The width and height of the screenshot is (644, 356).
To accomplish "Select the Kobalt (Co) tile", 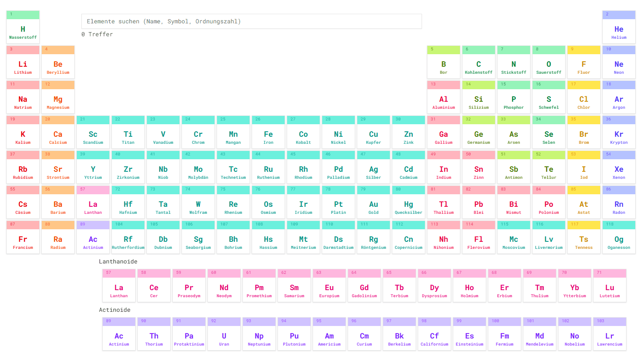I will tap(303, 132).
